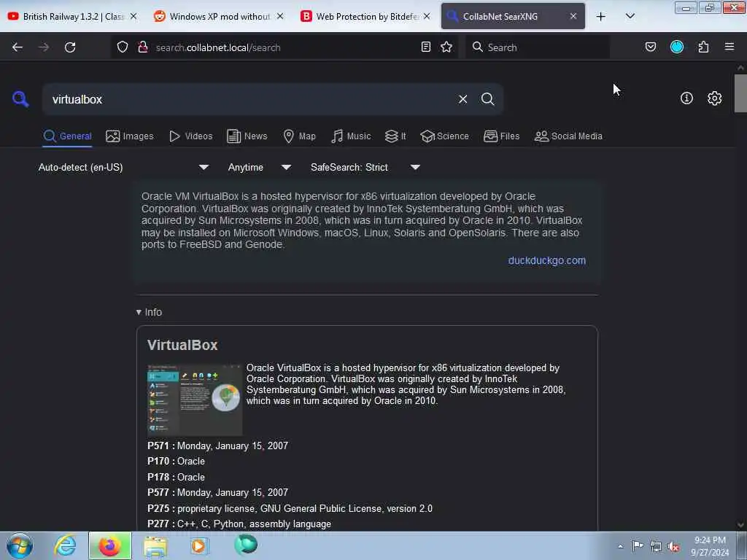This screenshot has width=747, height=560.
Task: Click the page vertical scrollbar thumb
Action: tap(740, 93)
